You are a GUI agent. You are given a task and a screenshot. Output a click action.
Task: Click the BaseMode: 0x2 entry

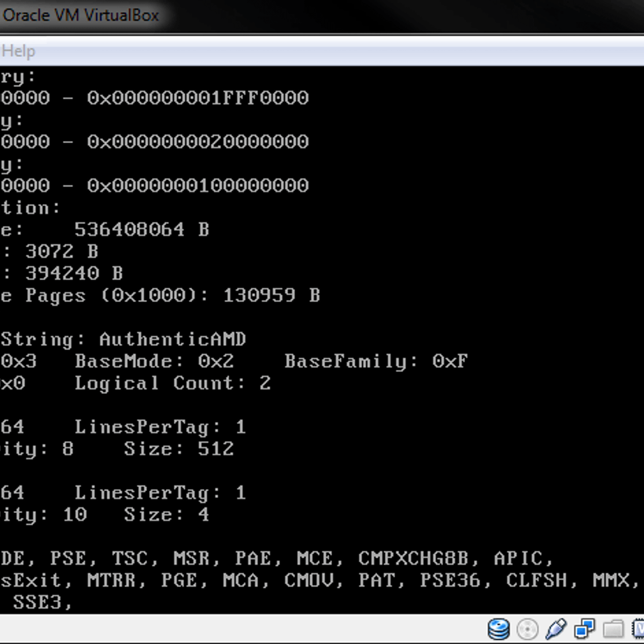tap(154, 361)
